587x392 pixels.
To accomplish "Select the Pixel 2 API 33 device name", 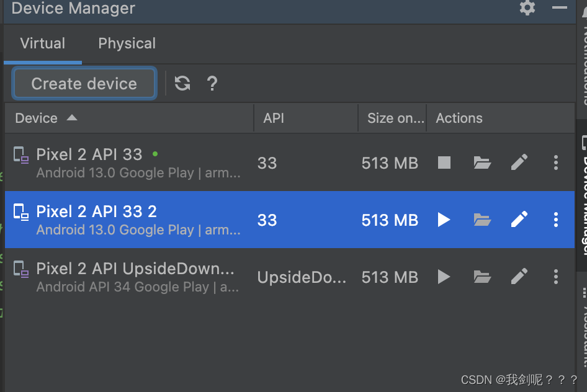I will [89, 154].
